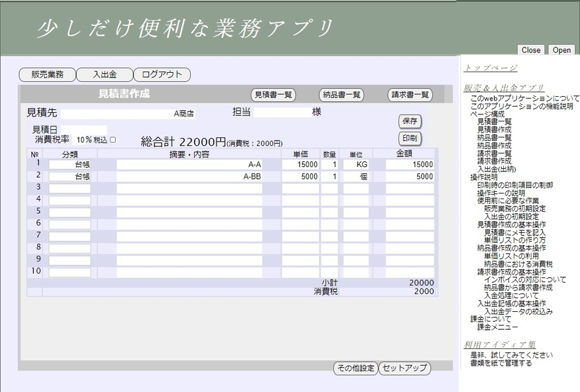Image resolution: width=580 pixels, height=392 pixels.
Task: Click the ログアウト logout button
Action: [162, 75]
